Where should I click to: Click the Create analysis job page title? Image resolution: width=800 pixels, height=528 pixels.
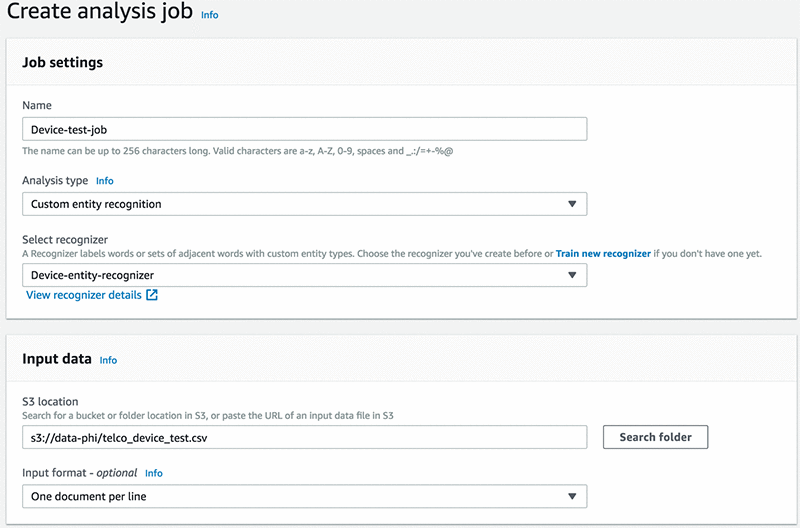[98, 14]
